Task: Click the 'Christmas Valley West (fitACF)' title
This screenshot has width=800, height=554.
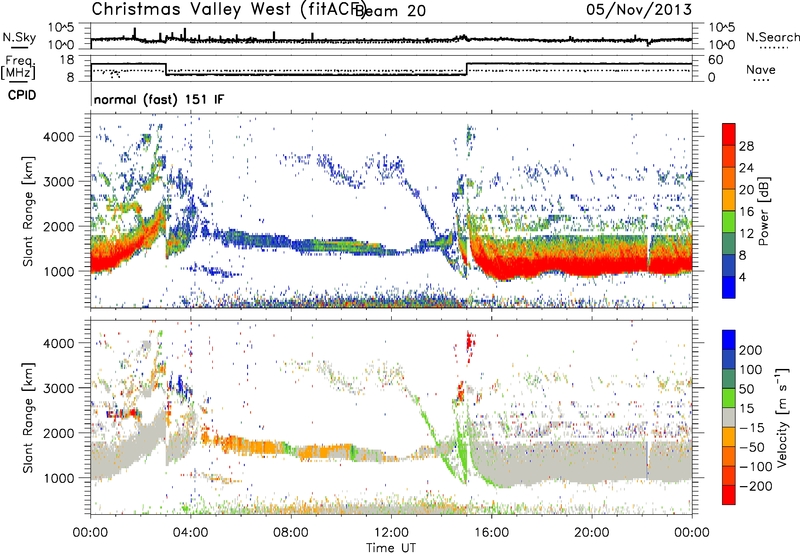Action: click(228, 10)
